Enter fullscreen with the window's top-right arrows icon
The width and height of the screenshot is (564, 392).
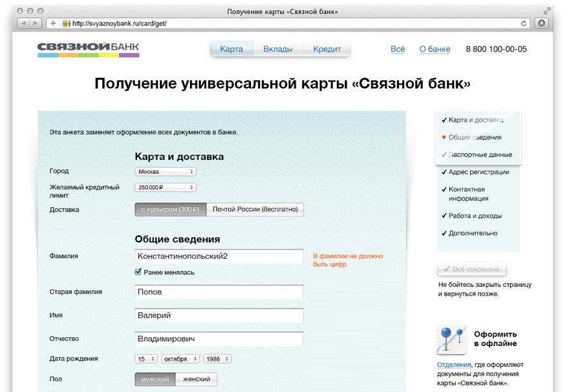547,11
